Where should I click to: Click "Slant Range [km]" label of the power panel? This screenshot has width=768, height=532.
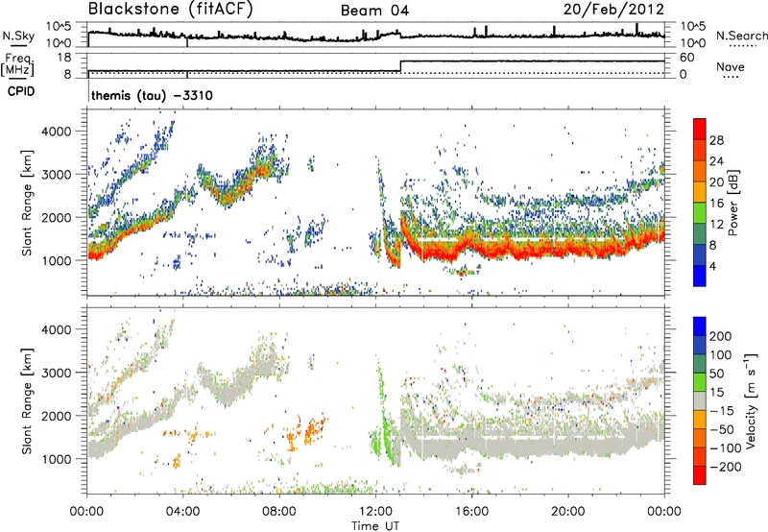point(27,203)
